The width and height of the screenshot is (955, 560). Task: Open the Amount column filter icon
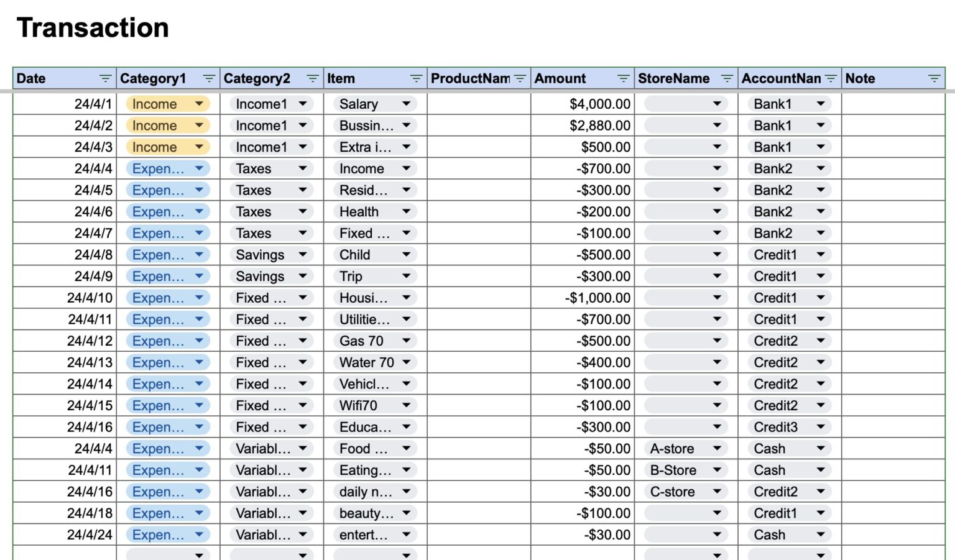click(623, 78)
